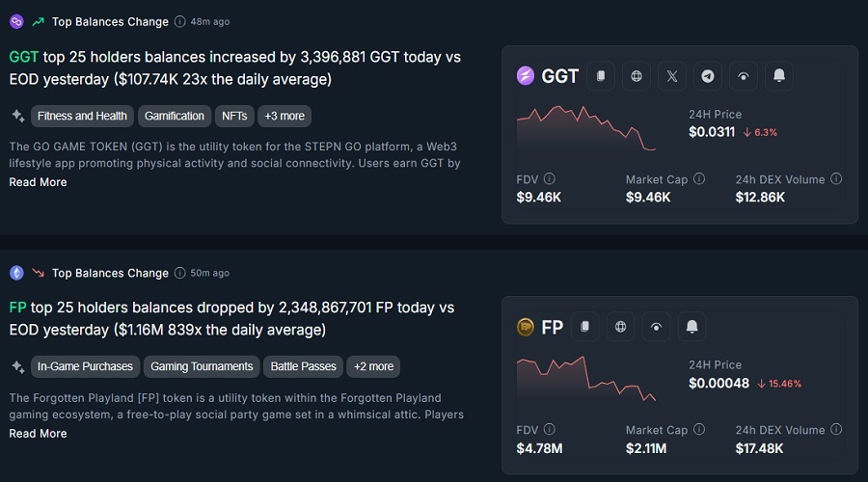This screenshot has height=482, width=868.
Task: Toggle the GGT watchlist eye icon
Action: click(743, 76)
